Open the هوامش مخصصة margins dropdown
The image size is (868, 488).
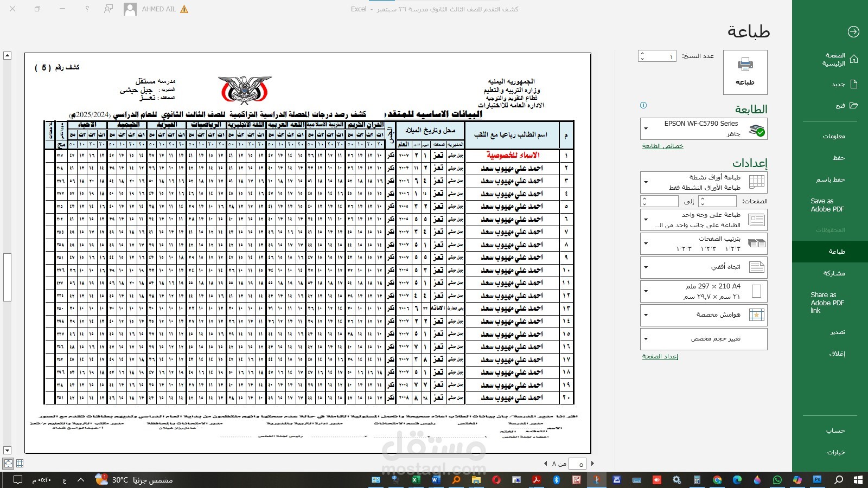(704, 314)
